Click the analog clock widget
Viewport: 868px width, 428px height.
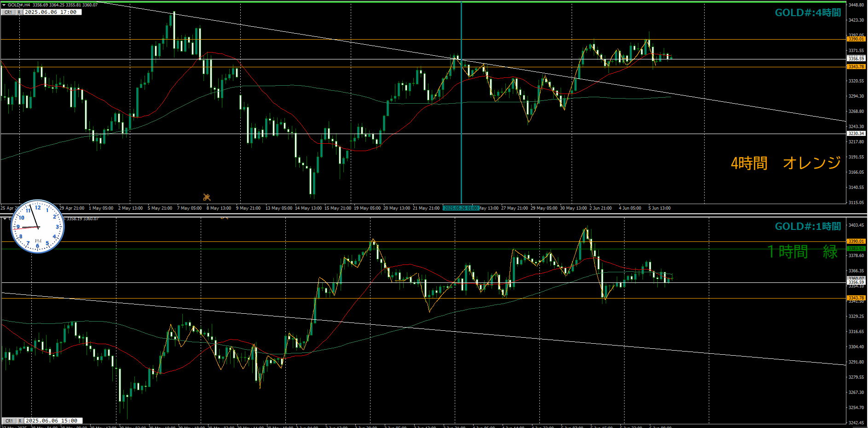37,226
